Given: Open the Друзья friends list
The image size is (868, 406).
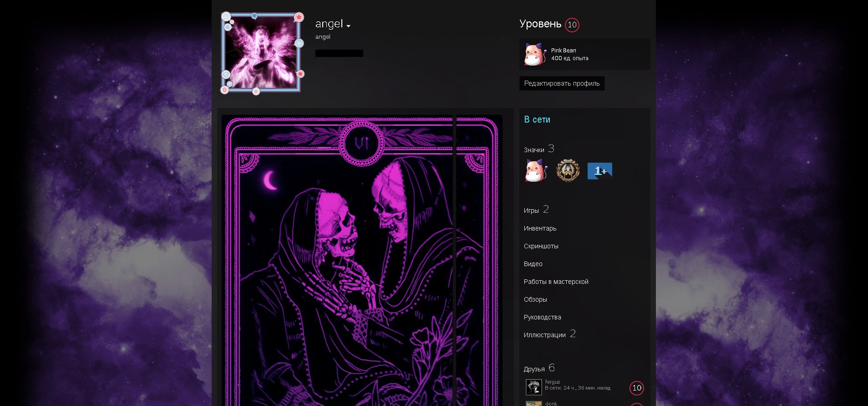Looking at the screenshot, I should click(x=534, y=369).
